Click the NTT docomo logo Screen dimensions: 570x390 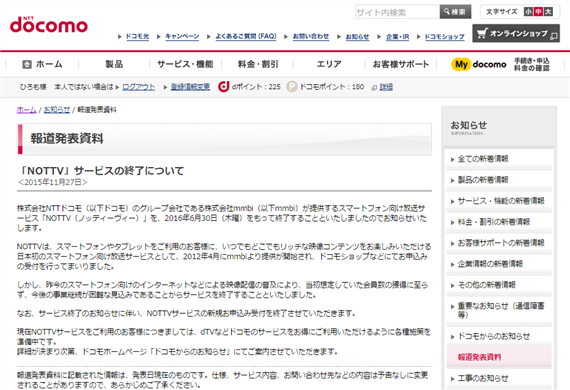click(49, 25)
